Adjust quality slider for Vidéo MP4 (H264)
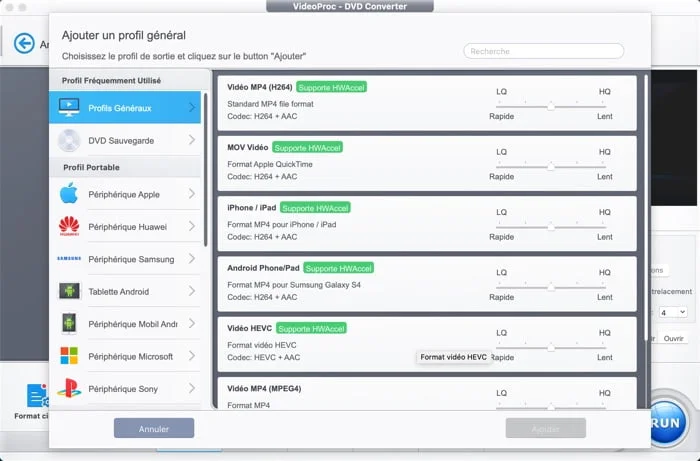 tap(551, 106)
